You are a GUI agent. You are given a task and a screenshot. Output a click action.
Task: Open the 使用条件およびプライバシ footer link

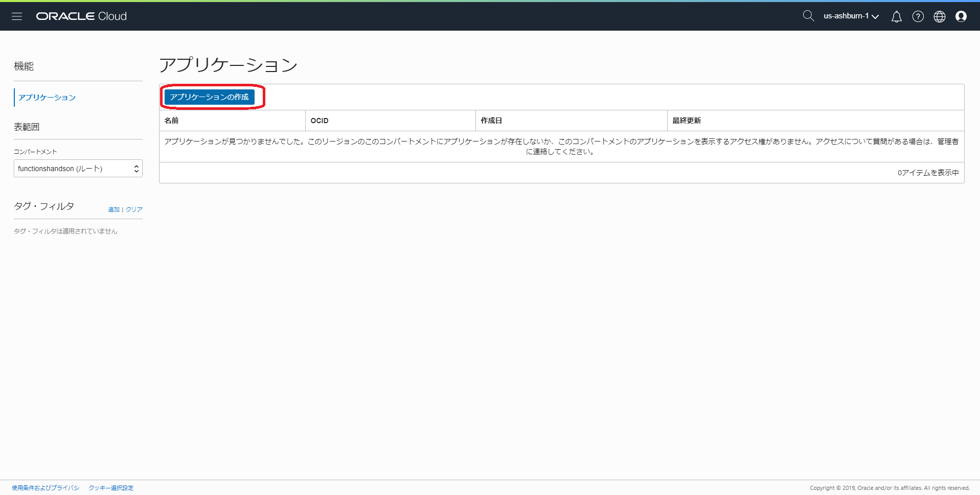pos(45,488)
